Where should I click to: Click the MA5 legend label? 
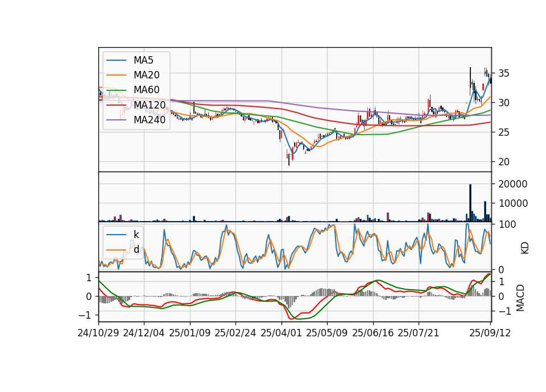[143, 60]
